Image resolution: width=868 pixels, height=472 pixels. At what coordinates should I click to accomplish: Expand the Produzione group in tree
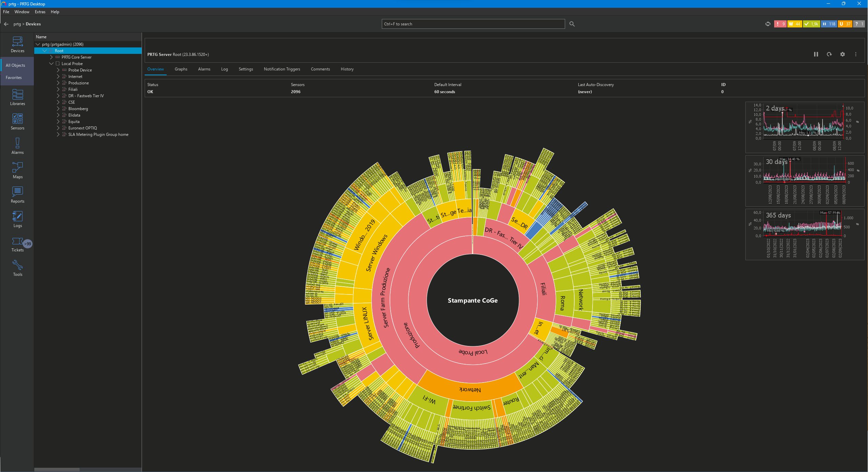click(58, 83)
